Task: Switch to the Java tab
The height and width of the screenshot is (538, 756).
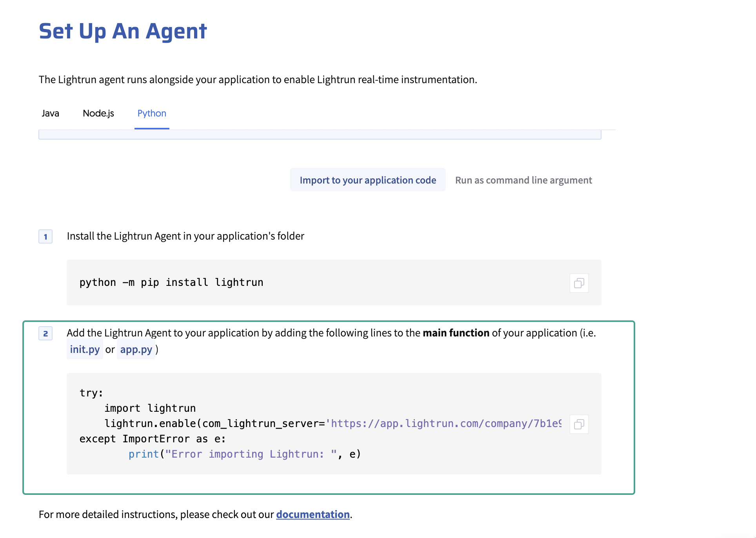Action: tap(50, 113)
